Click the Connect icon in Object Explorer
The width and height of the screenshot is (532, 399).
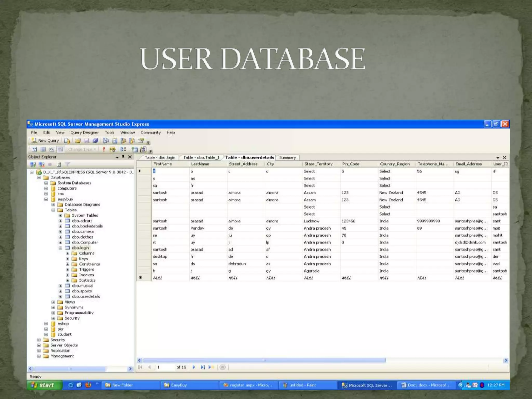[x=33, y=164]
